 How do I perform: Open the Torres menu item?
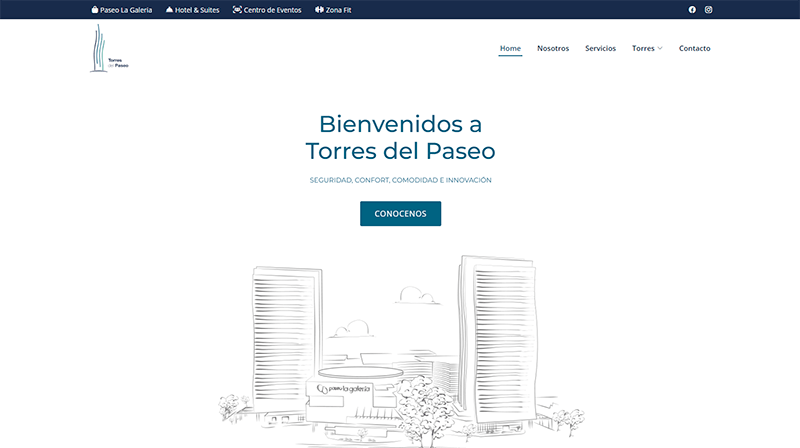[643, 48]
